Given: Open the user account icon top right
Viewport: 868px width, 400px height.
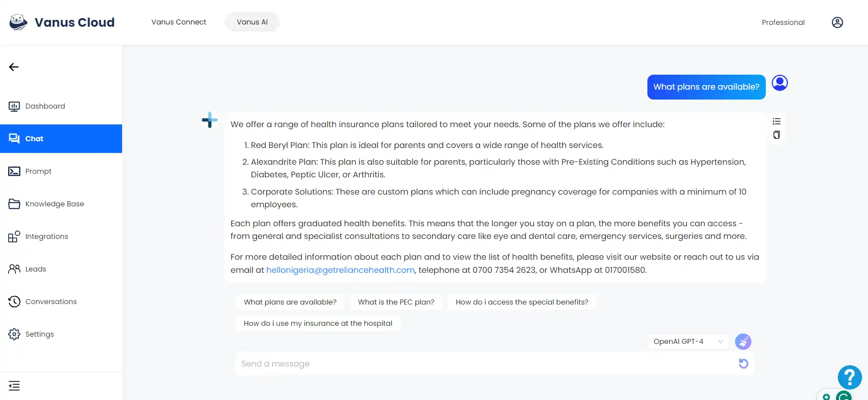Looking at the screenshot, I should click(x=837, y=22).
